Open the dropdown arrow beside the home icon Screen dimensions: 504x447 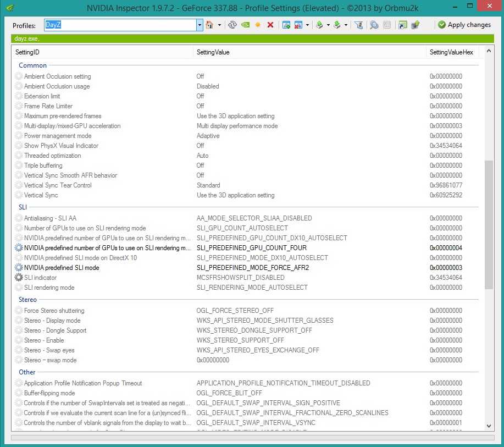pyautogui.click(x=219, y=25)
